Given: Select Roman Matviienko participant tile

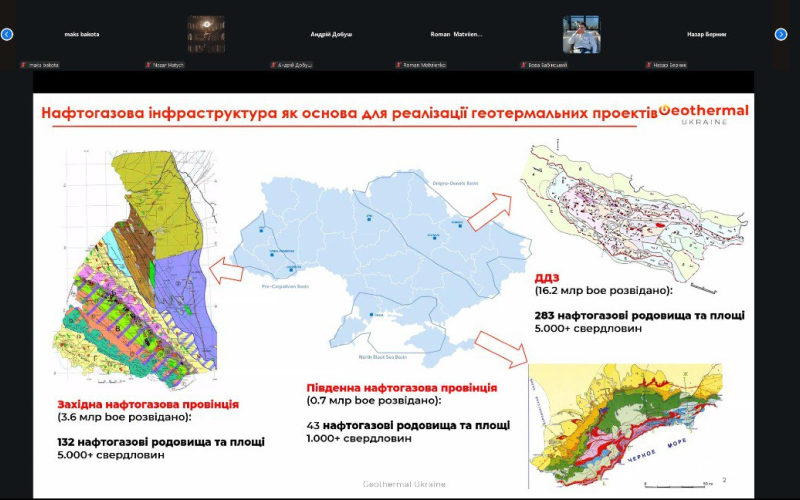Looking at the screenshot, I should (x=456, y=35).
